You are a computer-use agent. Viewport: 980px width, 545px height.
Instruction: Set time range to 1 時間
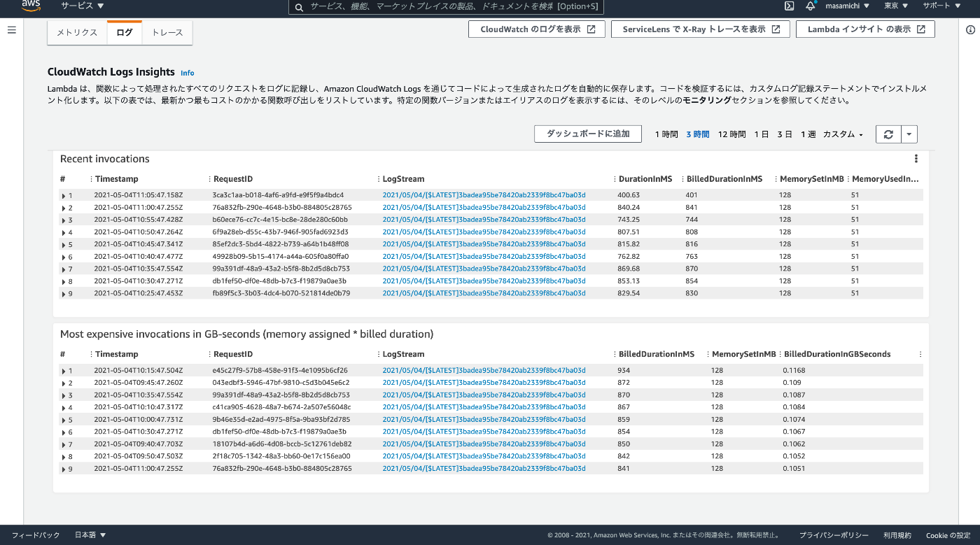pyautogui.click(x=666, y=134)
